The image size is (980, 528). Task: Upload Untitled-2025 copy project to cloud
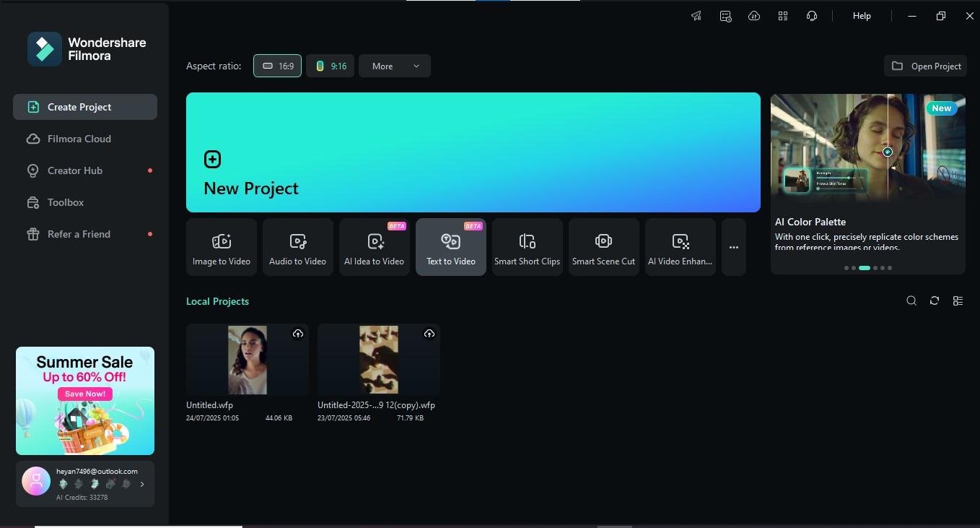(x=429, y=334)
